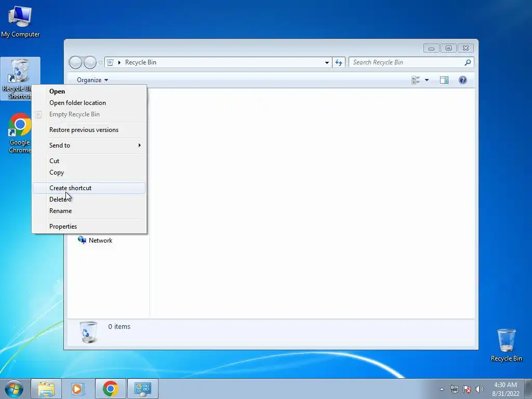The width and height of the screenshot is (532, 399).
Task: Open Chrome from the taskbar
Action: click(x=110, y=389)
